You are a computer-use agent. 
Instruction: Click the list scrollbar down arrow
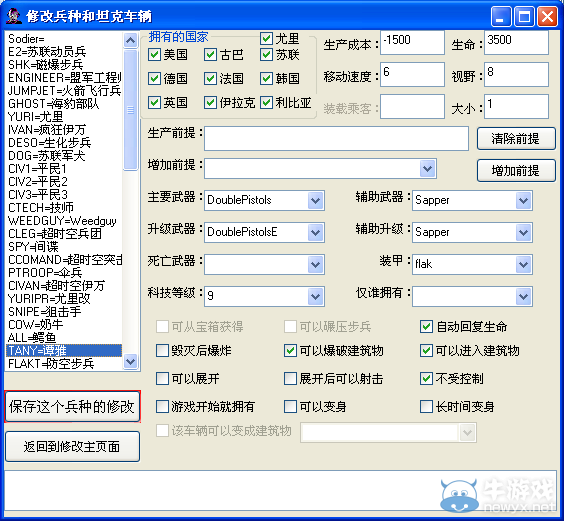130,361
